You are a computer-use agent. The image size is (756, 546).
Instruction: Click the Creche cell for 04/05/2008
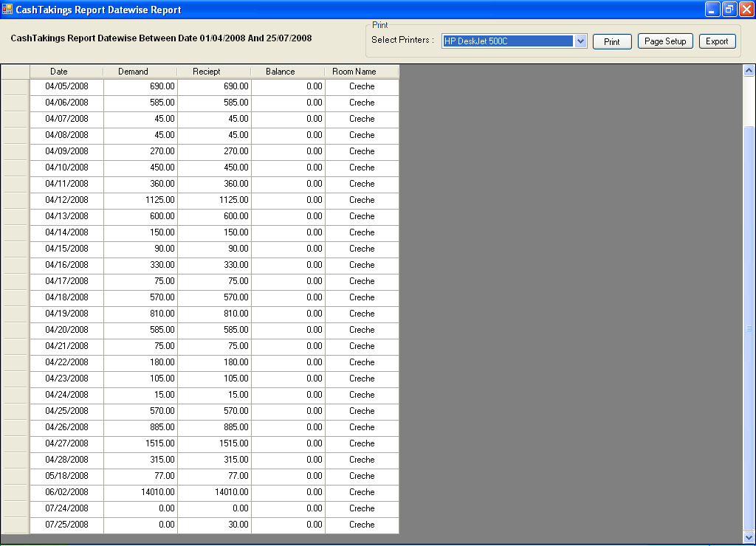(x=362, y=87)
